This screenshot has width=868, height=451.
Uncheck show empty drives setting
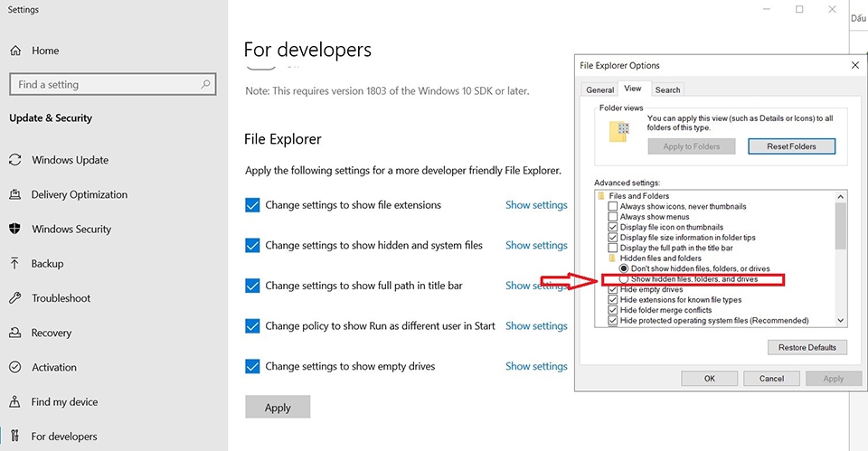point(252,366)
